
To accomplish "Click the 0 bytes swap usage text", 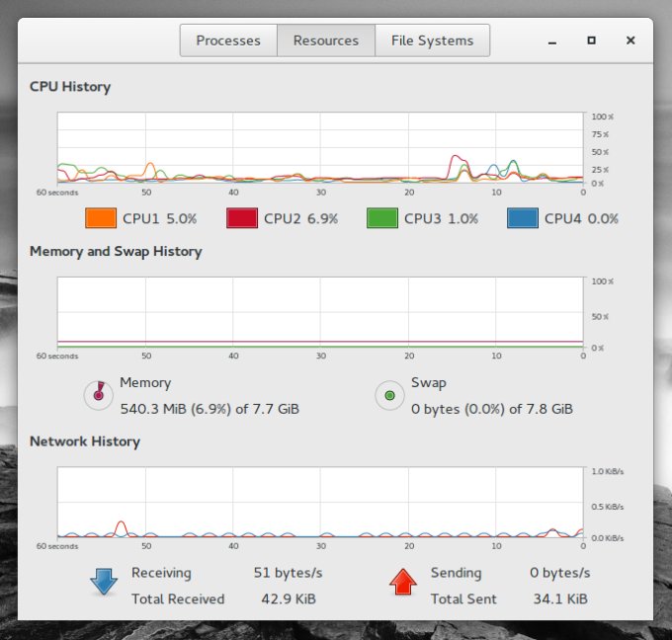I will [492, 409].
